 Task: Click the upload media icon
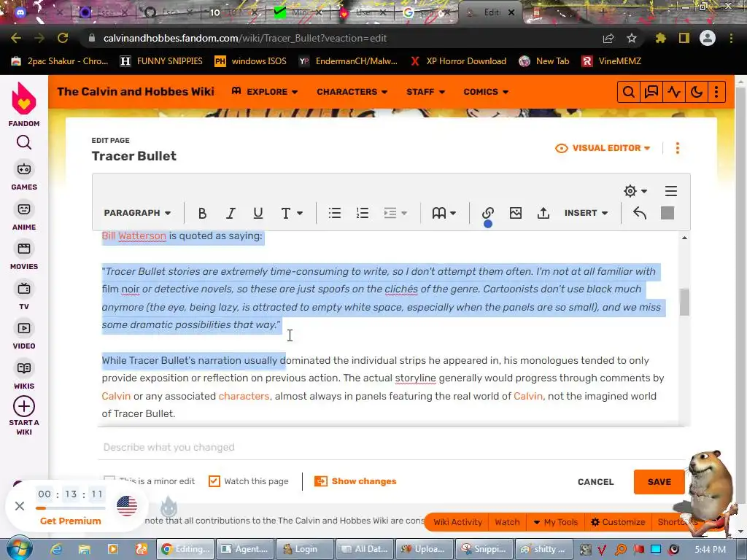pos(543,213)
